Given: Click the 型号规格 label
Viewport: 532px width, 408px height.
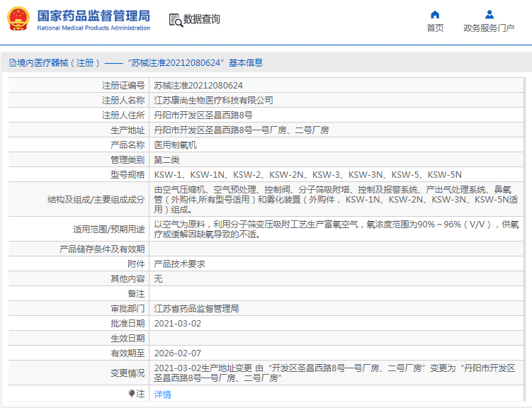Looking at the screenshot, I should [128, 175].
